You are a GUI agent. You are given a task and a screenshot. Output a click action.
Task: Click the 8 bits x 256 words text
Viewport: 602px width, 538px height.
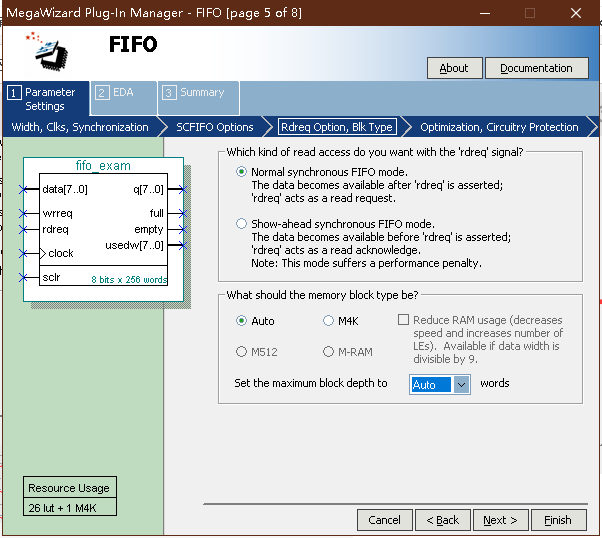click(x=129, y=280)
